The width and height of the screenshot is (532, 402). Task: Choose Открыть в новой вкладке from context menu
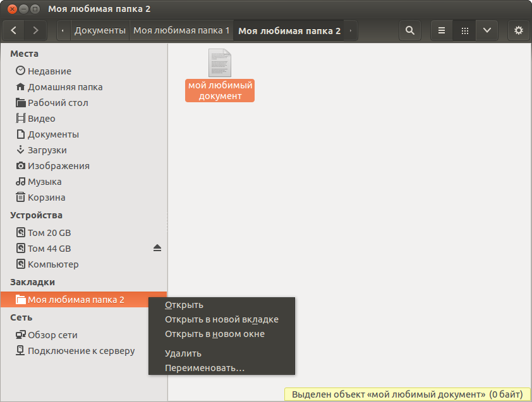[221, 319]
